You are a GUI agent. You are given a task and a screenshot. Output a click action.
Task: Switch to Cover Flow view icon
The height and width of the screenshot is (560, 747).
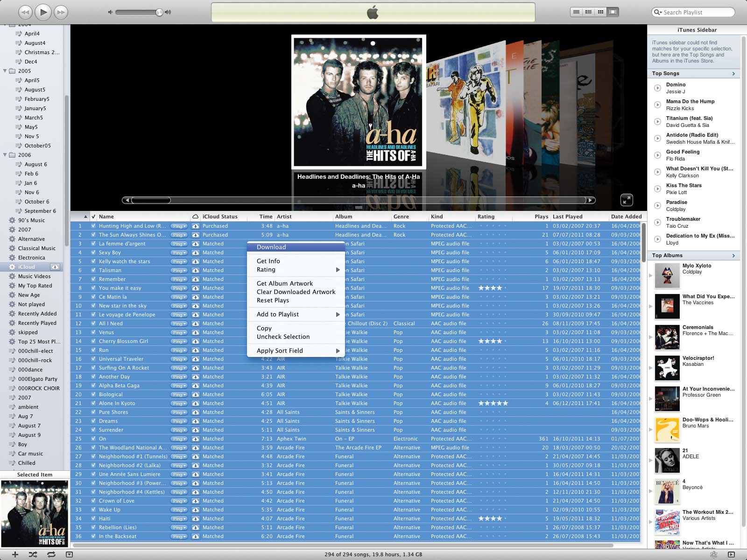613,12
